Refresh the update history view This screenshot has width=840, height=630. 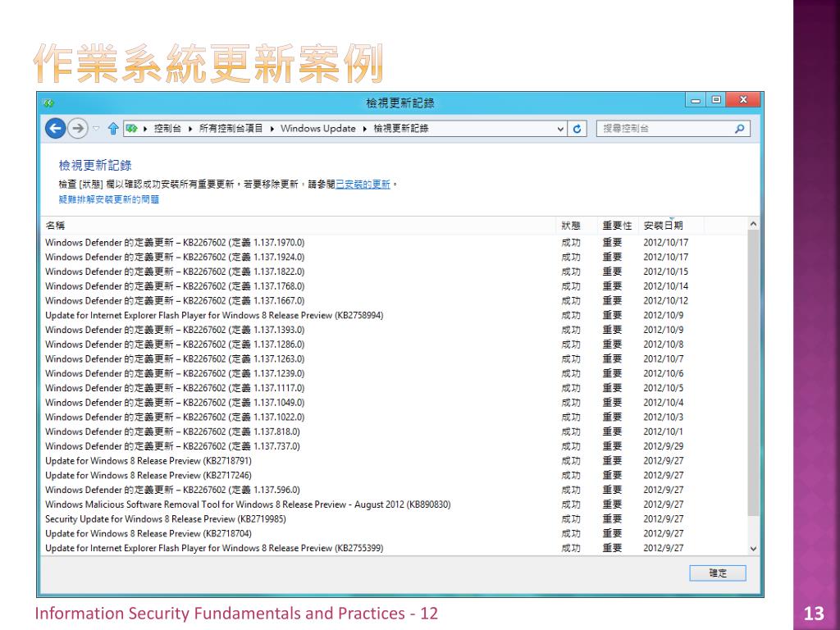pyautogui.click(x=577, y=129)
